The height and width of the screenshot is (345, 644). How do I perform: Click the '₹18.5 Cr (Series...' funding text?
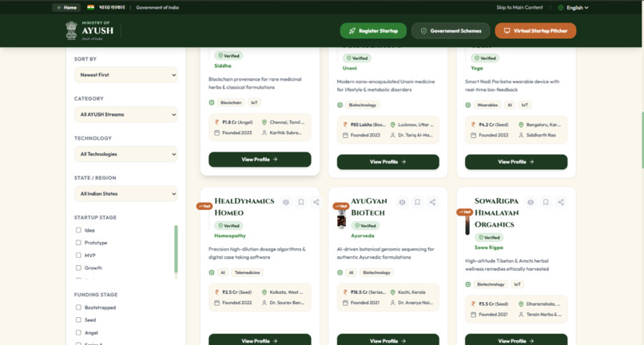click(x=368, y=292)
